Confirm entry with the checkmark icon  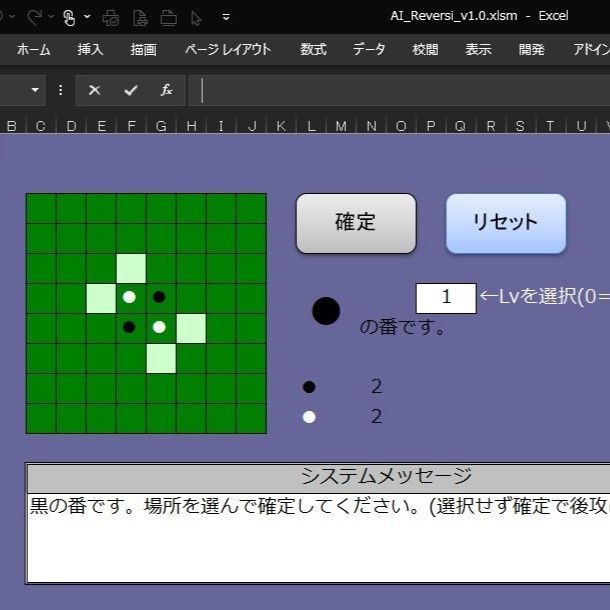[131, 90]
